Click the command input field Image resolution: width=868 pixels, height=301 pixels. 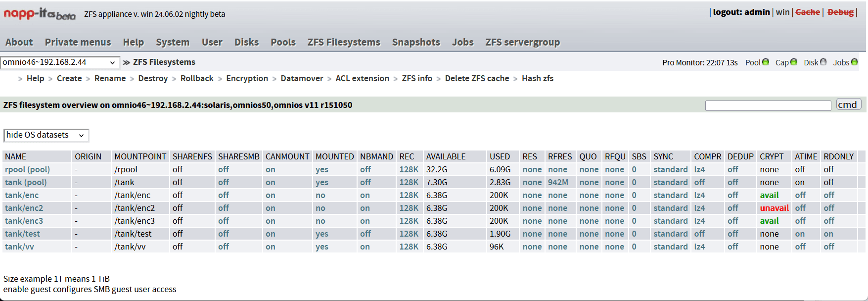768,105
